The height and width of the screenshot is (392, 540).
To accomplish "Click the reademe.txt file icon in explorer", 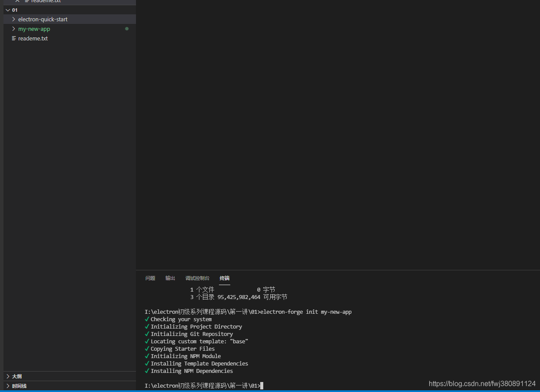I will click(14, 38).
